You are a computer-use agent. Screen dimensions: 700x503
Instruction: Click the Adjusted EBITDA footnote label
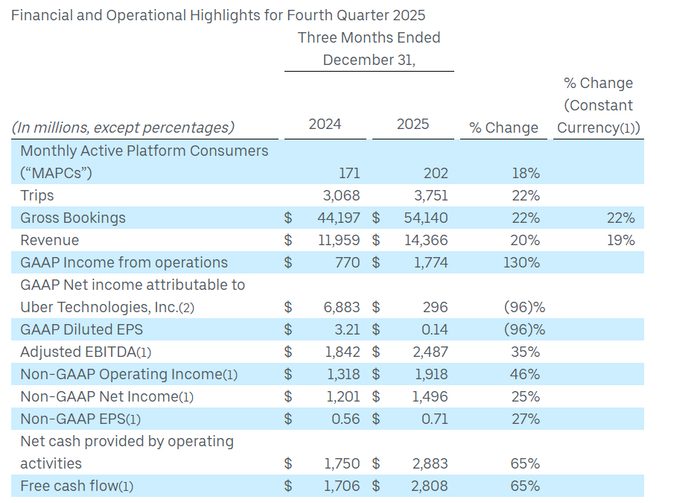pyautogui.click(x=86, y=352)
